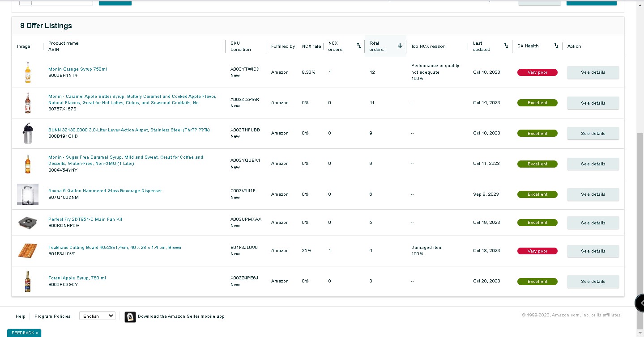
Task: Open Monin Sugar Free Caramel Syrup link
Action: (x=126, y=160)
